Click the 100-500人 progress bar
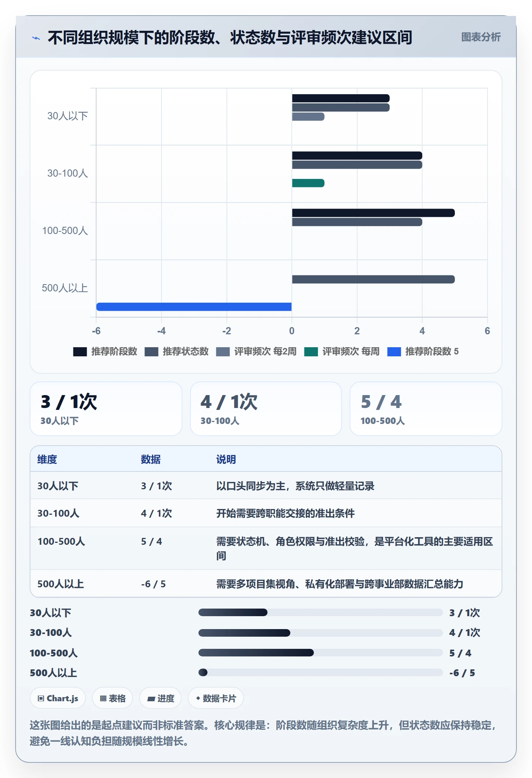Viewport: 532px width, 778px height. [320, 653]
